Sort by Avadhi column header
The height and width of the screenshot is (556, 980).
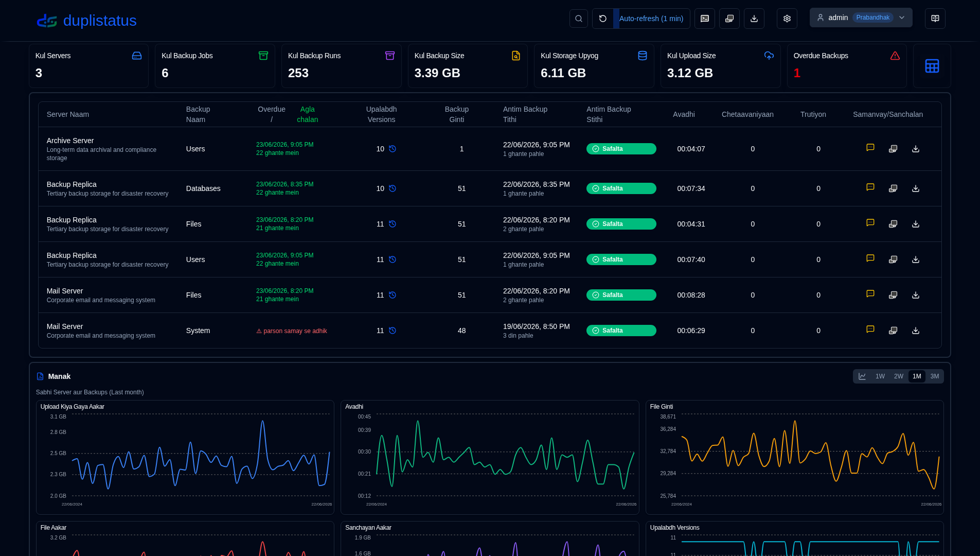684,114
